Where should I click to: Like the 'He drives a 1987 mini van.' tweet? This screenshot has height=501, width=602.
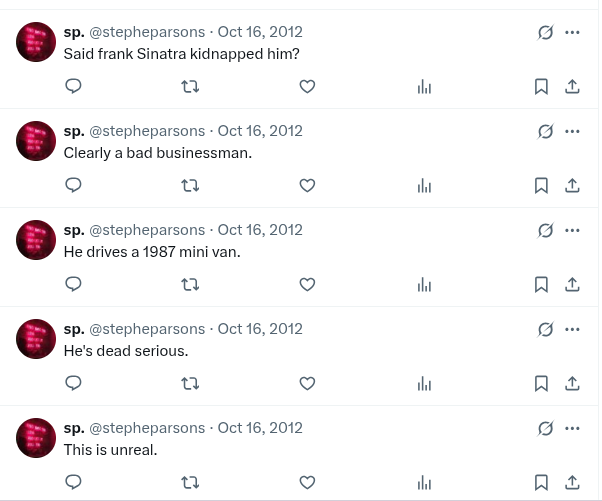[307, 284]
